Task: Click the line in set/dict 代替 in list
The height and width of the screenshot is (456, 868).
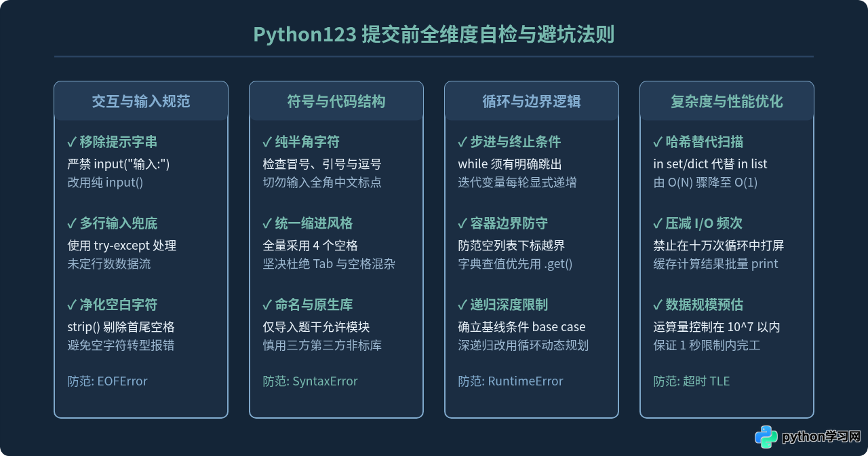Action: tap(710, 164)
